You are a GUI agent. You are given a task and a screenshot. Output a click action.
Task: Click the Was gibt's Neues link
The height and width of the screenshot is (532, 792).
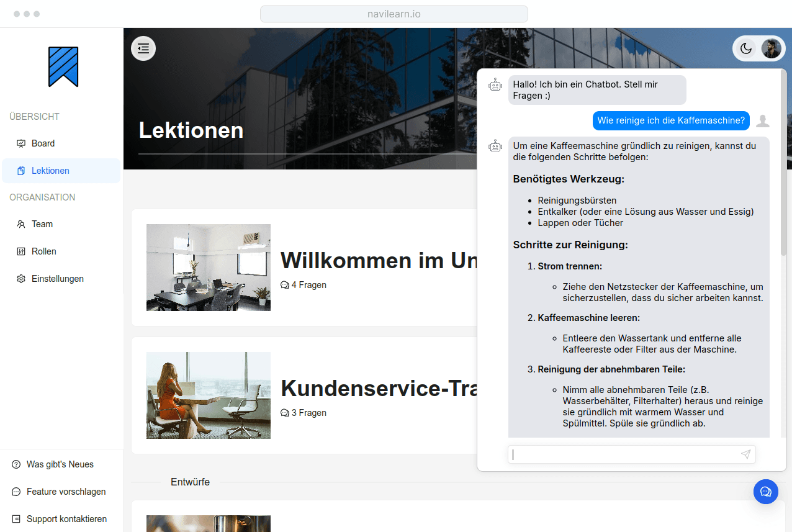(60, 464)
